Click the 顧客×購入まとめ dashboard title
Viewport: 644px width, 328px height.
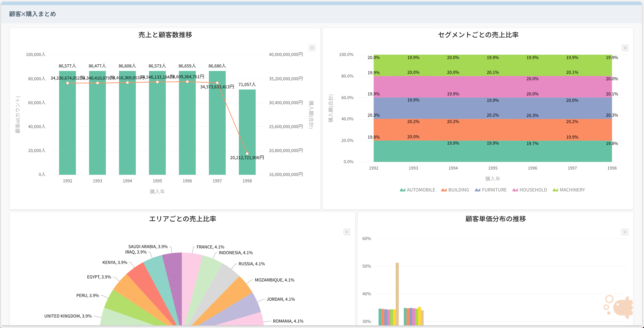pyautogui.click(x=32, y=14)
